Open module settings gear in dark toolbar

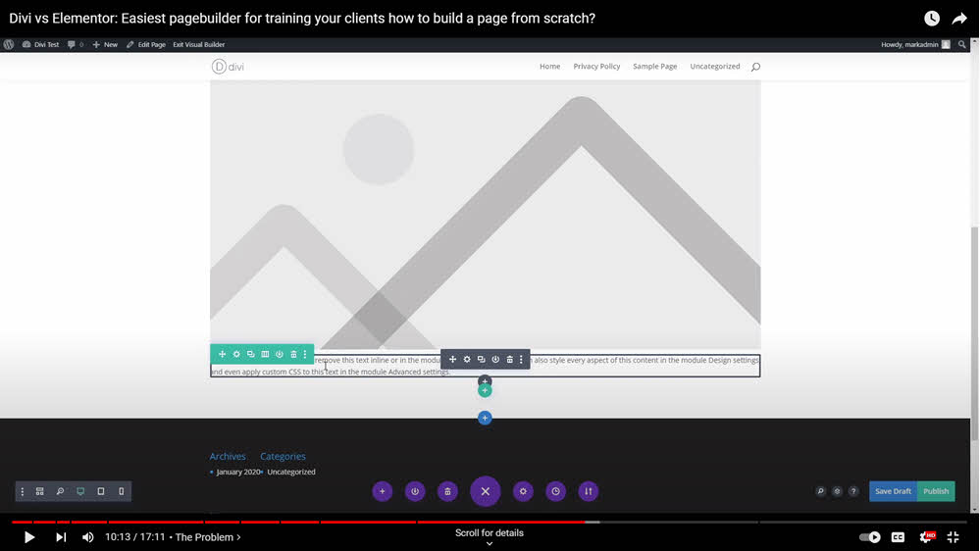click(x=467, y=360)
